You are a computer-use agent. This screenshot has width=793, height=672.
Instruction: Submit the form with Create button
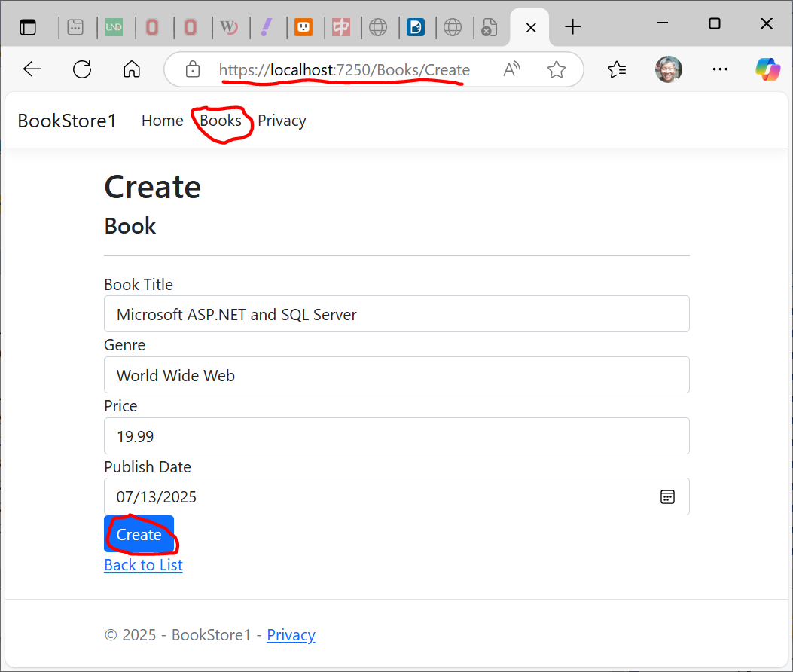[139, 534]
